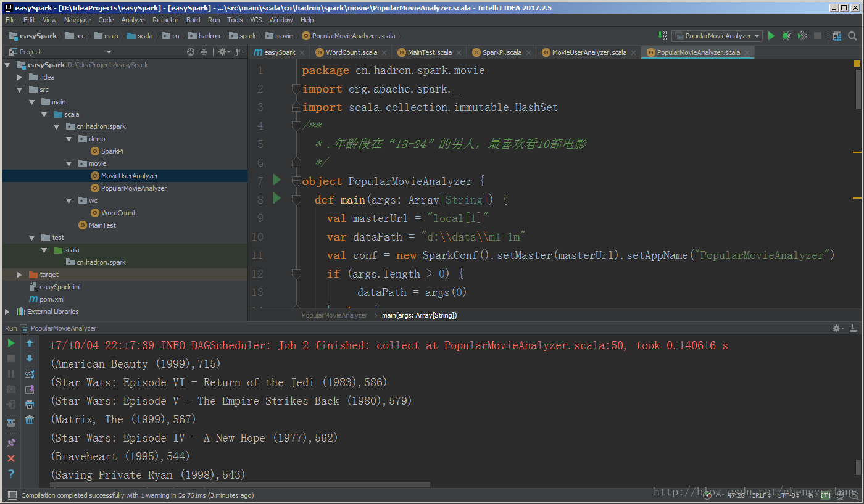The image size is (864, 504).
Task: Open the Project view selector dropdown
Action: (109, 52)
